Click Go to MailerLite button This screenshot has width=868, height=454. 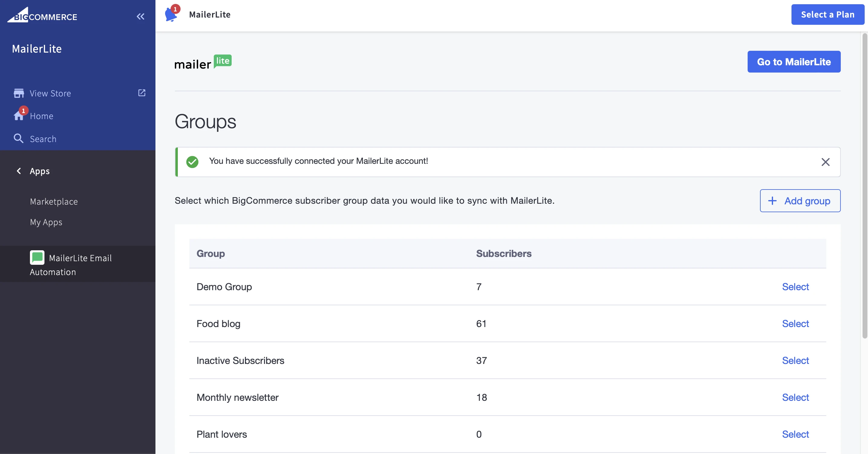[794, 62]
